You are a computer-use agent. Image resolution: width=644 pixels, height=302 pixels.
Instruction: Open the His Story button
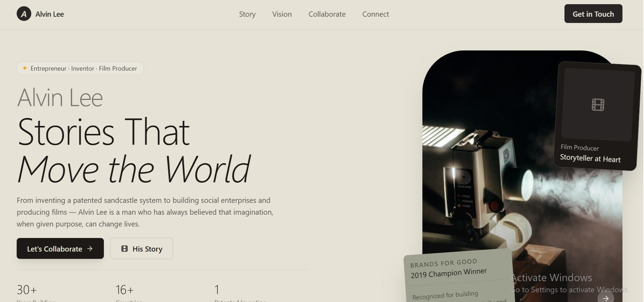pos(141,248)
